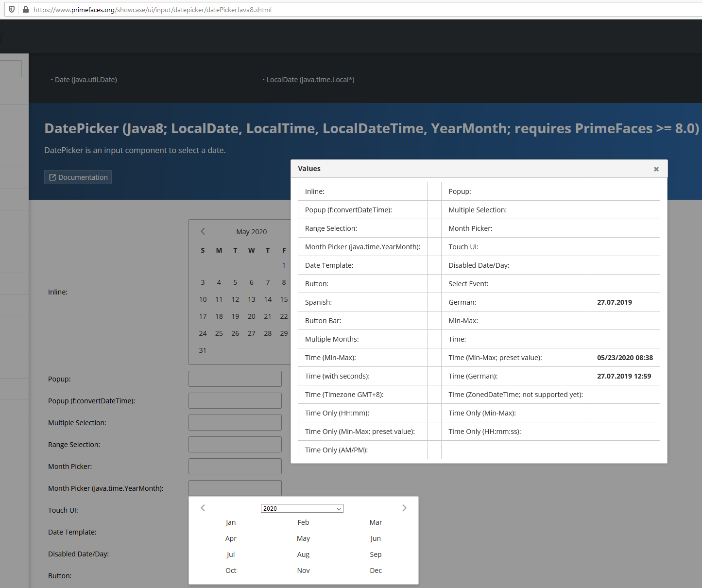This screenshot has width=702, height=588.
Task: Close the Values dialog
Action: (656, 169)
